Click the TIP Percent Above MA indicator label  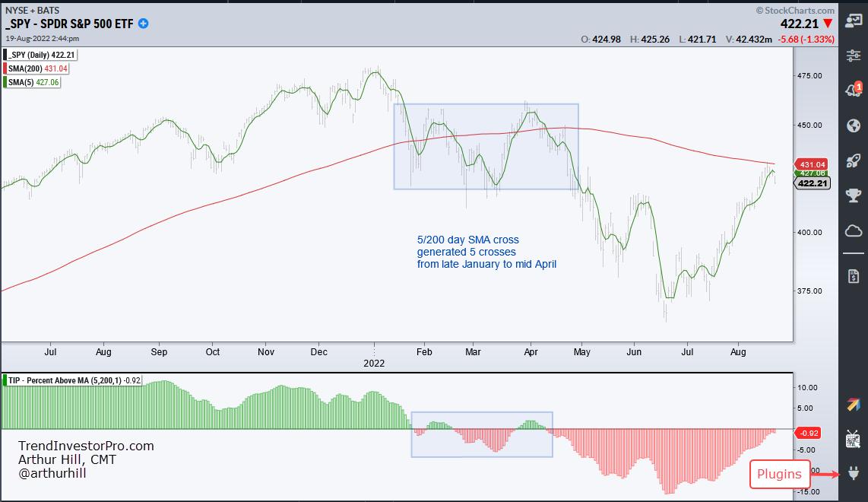pyautogui.click(x=72, y=380)
